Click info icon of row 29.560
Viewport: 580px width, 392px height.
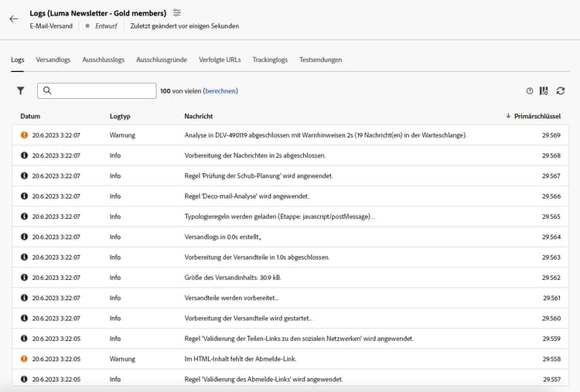[24, 318]
